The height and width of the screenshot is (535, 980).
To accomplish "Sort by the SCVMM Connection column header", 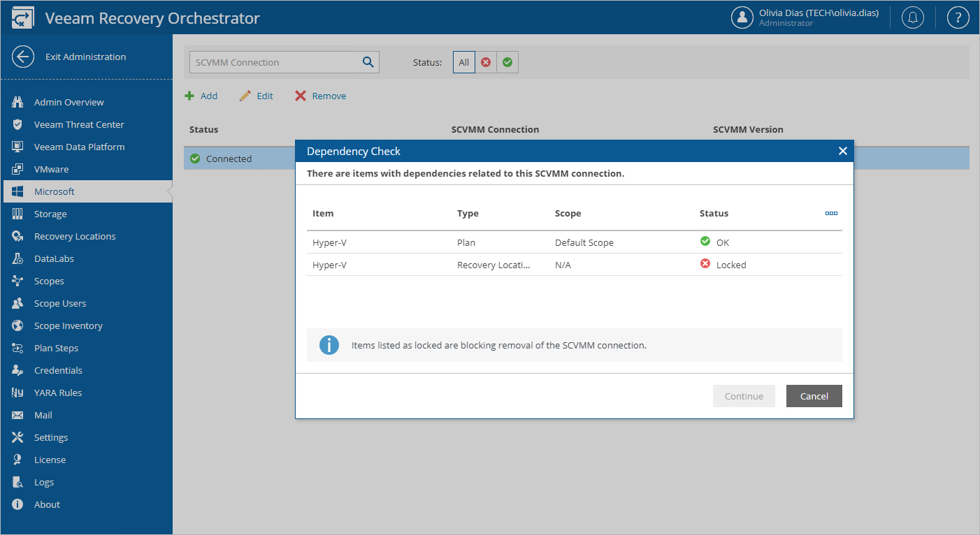I will (495, 129).
